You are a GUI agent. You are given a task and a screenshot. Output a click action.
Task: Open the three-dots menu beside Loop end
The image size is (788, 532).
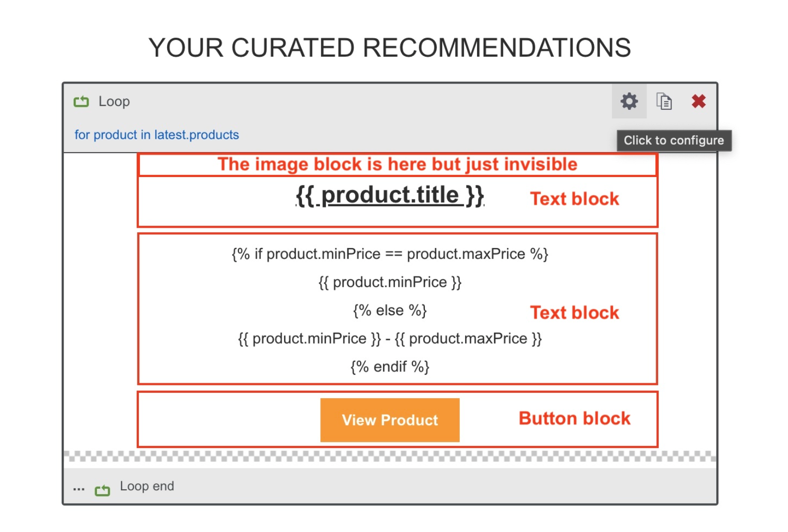pos(79,489)
